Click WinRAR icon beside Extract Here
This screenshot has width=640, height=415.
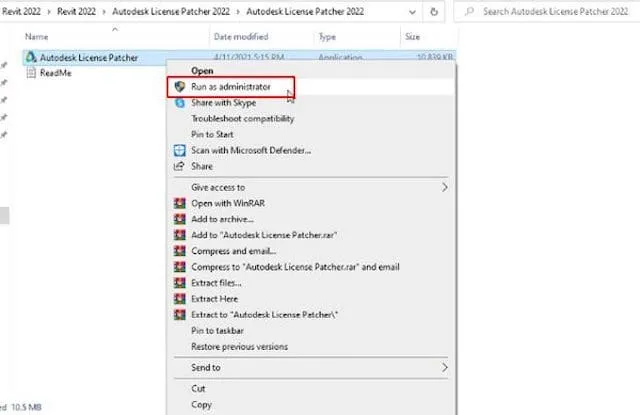click(x=180, y=299)
